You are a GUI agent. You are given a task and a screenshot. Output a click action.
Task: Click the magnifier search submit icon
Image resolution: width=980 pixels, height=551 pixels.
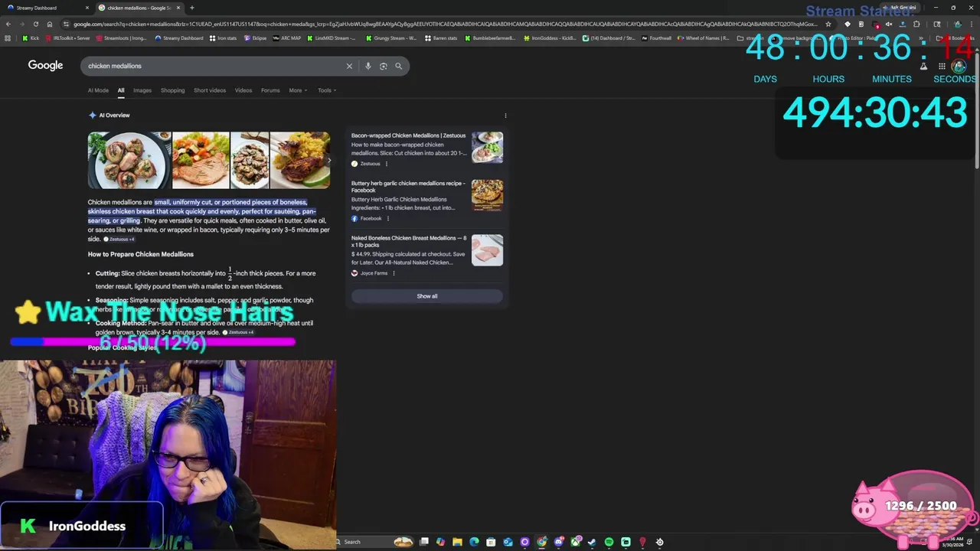point(398,66)
